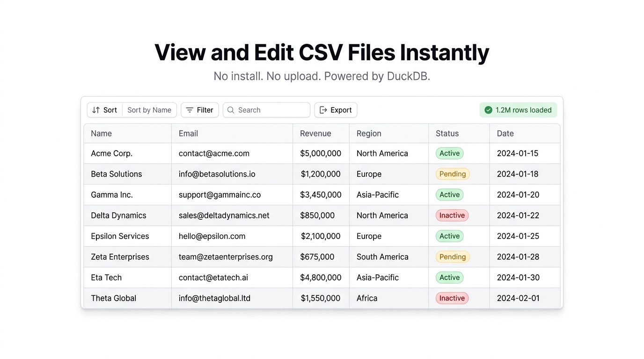The image size is (644, 359).
Task: Click the 2024-01-20 date cell
Action: (x=525, y=195)
